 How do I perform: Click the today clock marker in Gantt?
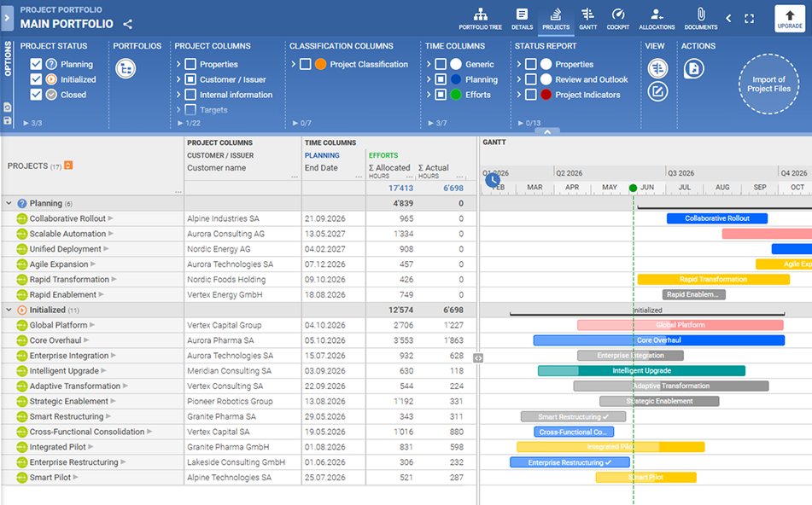493,179
